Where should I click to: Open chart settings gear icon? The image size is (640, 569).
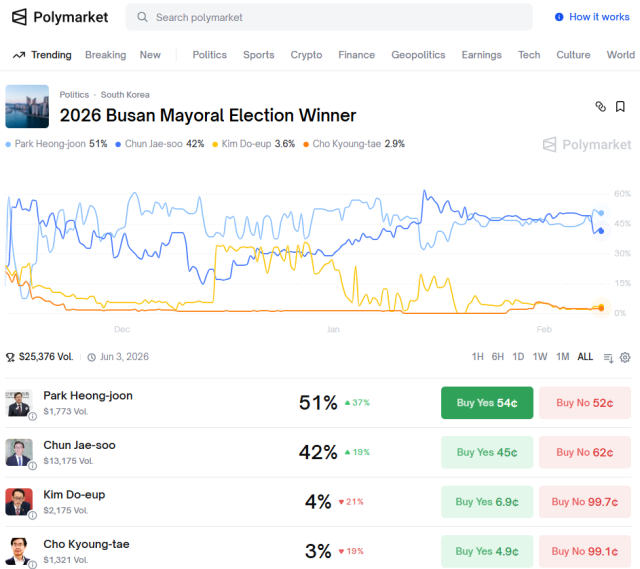point(625,357)
